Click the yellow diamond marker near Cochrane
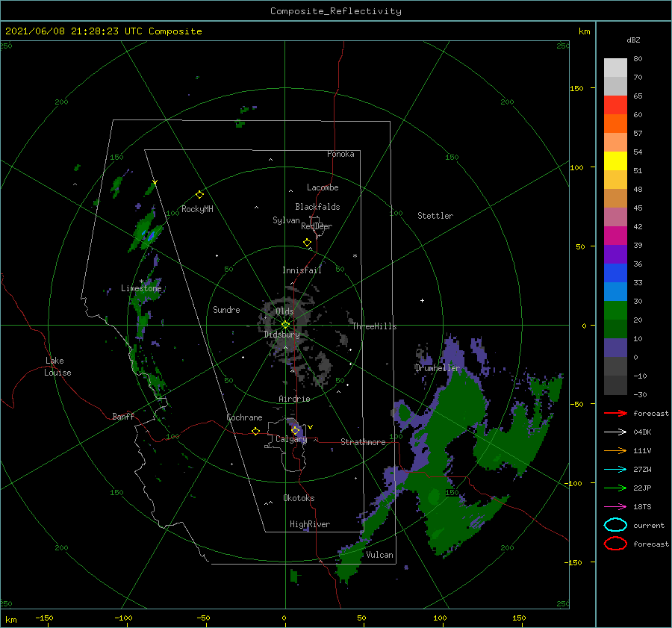Image resolution: width=672 pixels, height=628 pixels. [x=255, y=431]
